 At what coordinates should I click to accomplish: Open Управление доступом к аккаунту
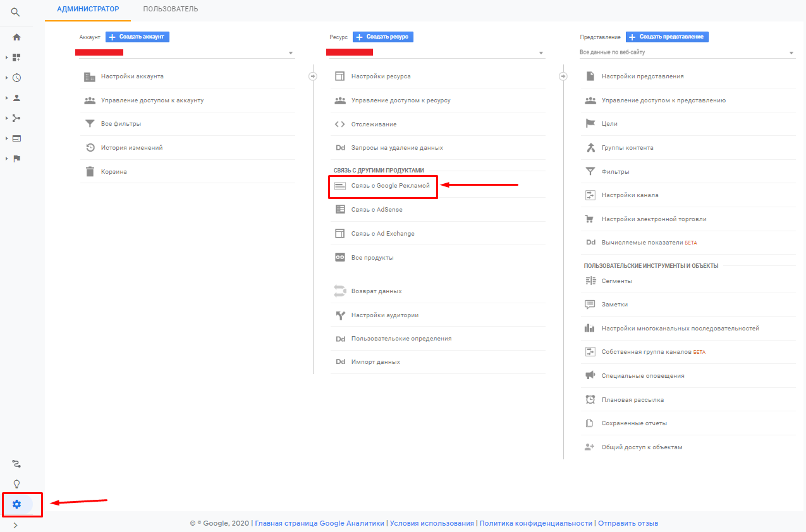click(x=152, y=100)
